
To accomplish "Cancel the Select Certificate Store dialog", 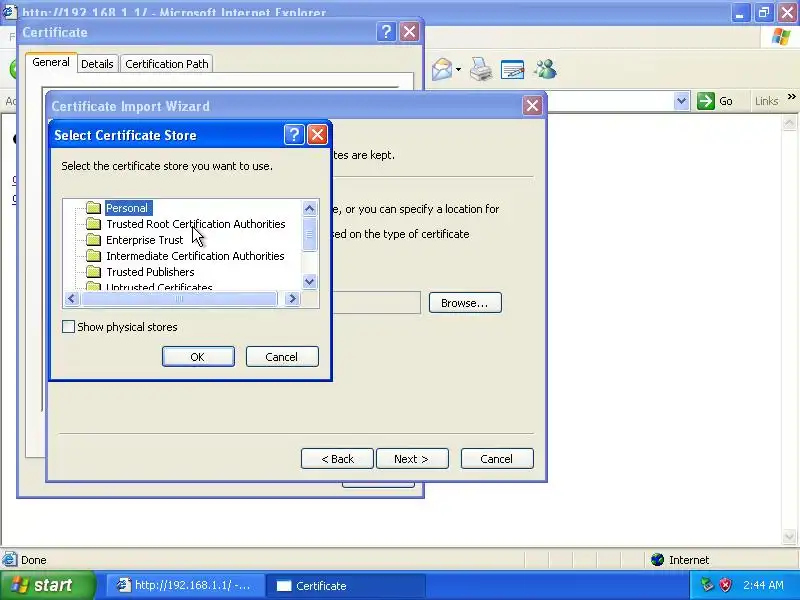I will [x=282, y=357].
